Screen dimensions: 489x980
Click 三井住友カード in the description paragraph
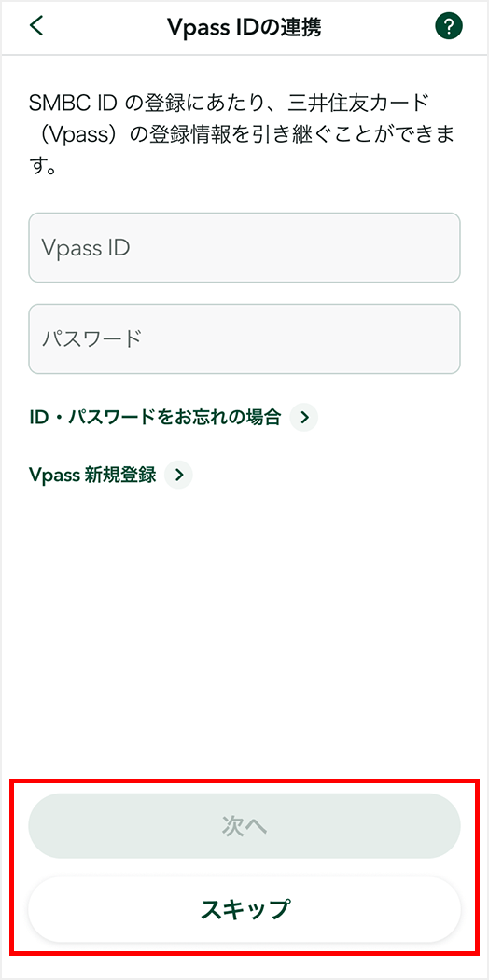[378, 102]
